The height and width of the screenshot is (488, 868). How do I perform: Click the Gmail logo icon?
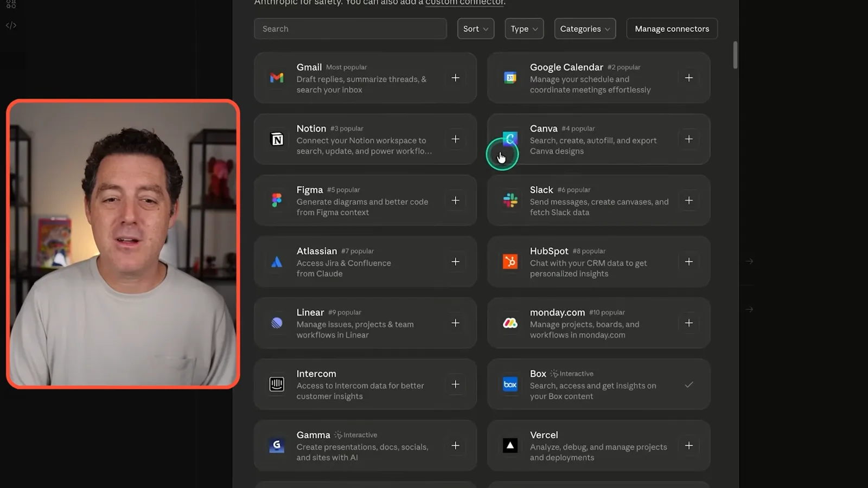pos(277,78)
